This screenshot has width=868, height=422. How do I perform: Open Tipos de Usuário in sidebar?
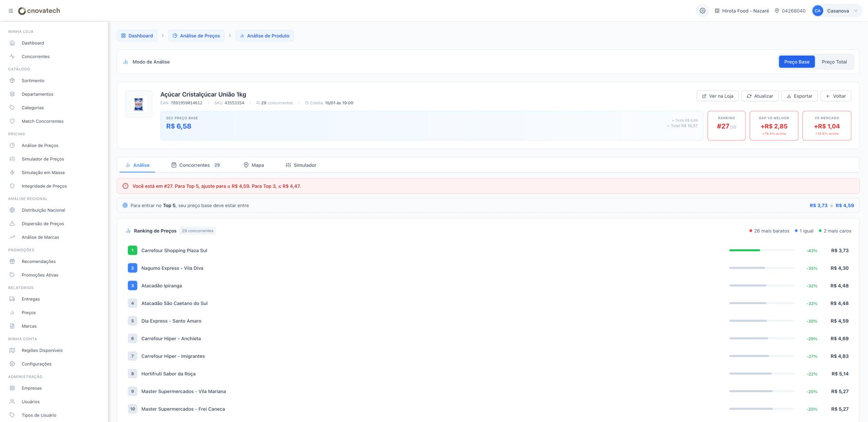click(39, 415)
